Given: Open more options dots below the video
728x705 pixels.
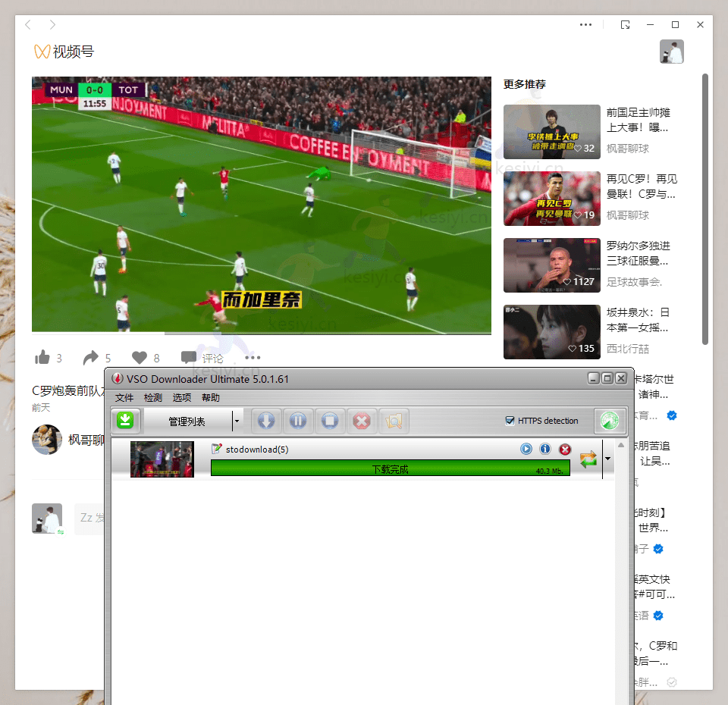Looking at the screenshot, I should pos(253,357).
